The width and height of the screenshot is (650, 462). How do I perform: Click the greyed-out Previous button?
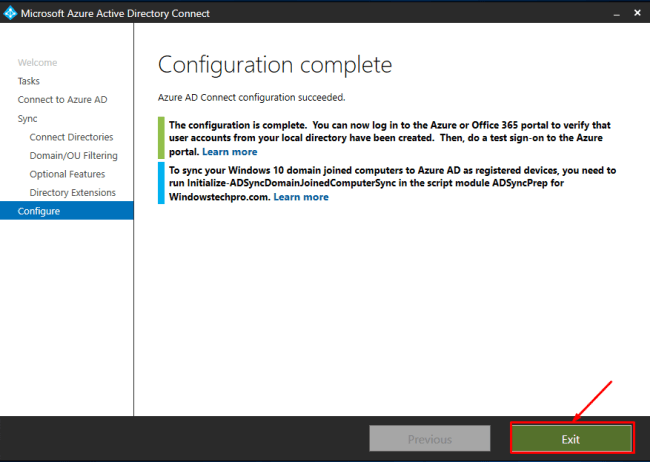tap(429, 439)
